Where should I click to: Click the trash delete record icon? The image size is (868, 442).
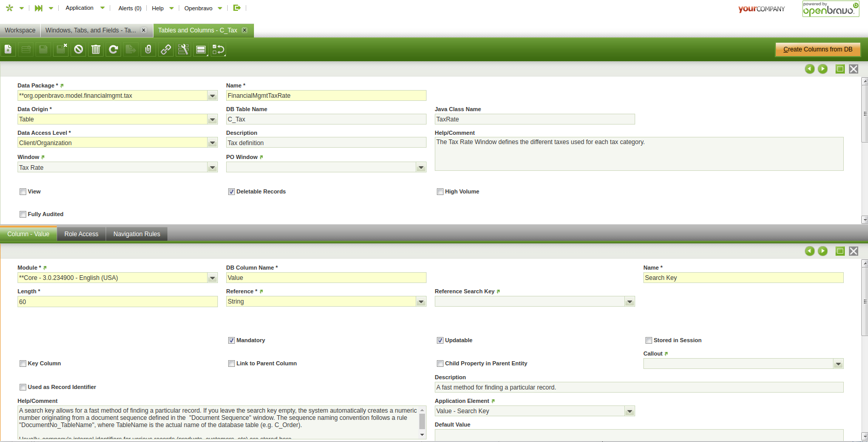point(96,49)
